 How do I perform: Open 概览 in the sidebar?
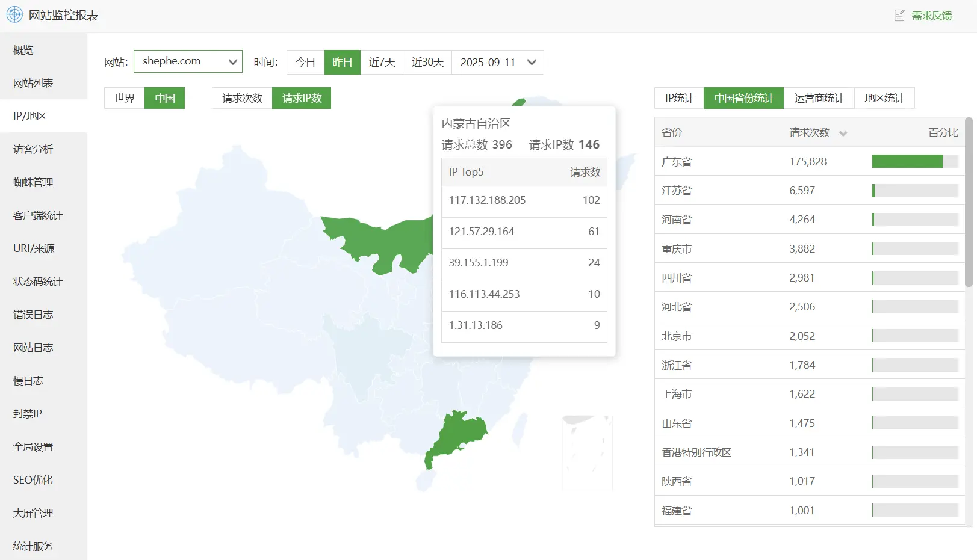tap(23, 50)
